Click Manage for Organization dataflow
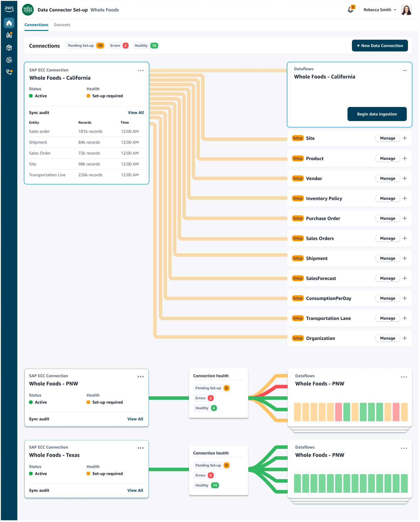Screen dimensions: 420x522 pyautogui.click(x=388, y=338)
